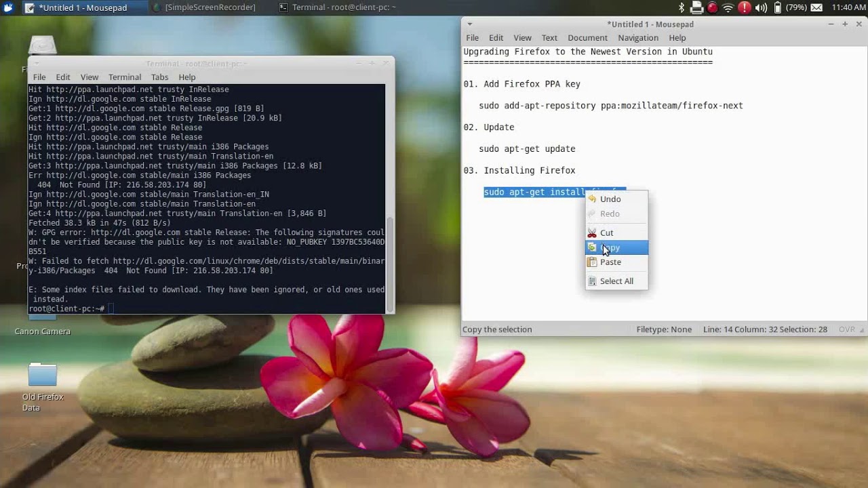Close the Mousepad window
Image resolution: width=868 pixels, height=488 pixels.
click(x=859, y=24)
